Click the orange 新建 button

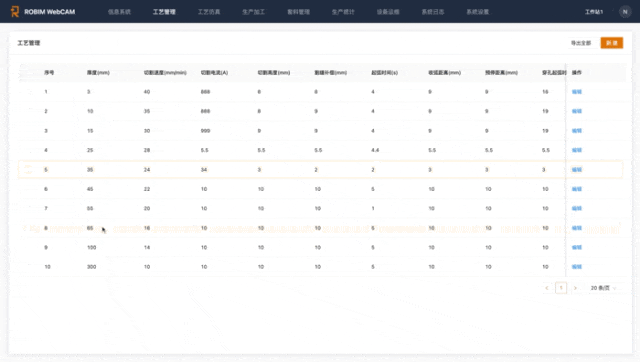(611, 43)
